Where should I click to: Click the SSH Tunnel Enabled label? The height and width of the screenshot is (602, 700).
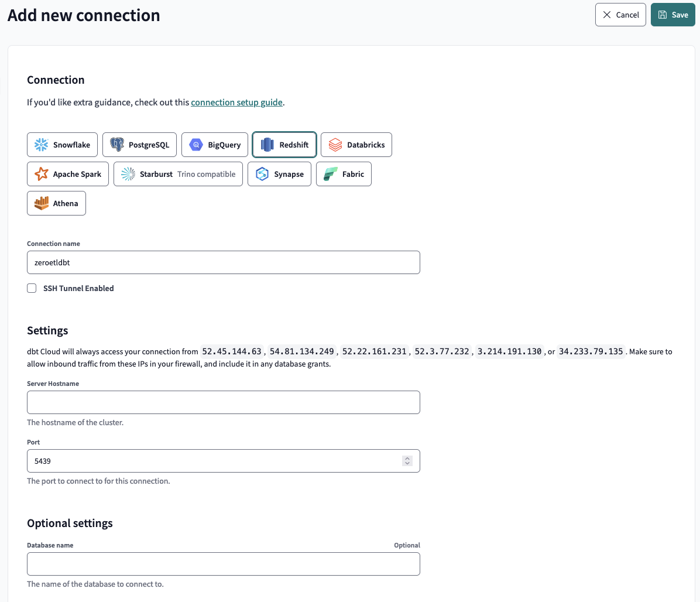tap(78, 288)
